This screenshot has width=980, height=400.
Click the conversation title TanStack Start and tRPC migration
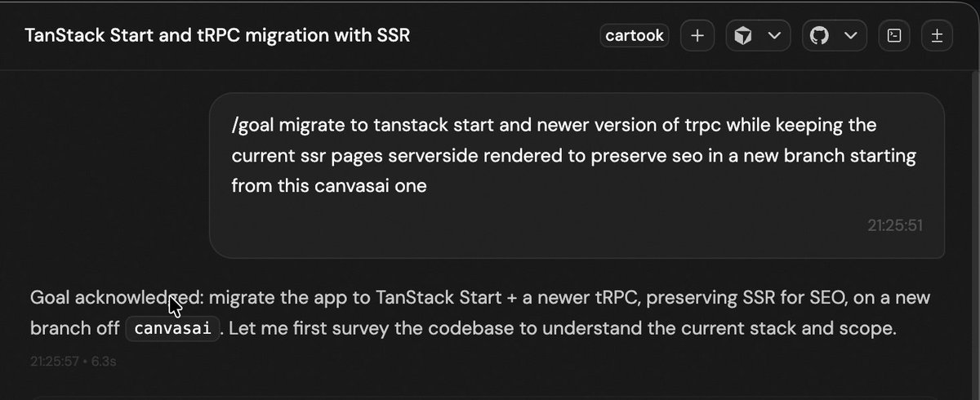tap(217, 37)
